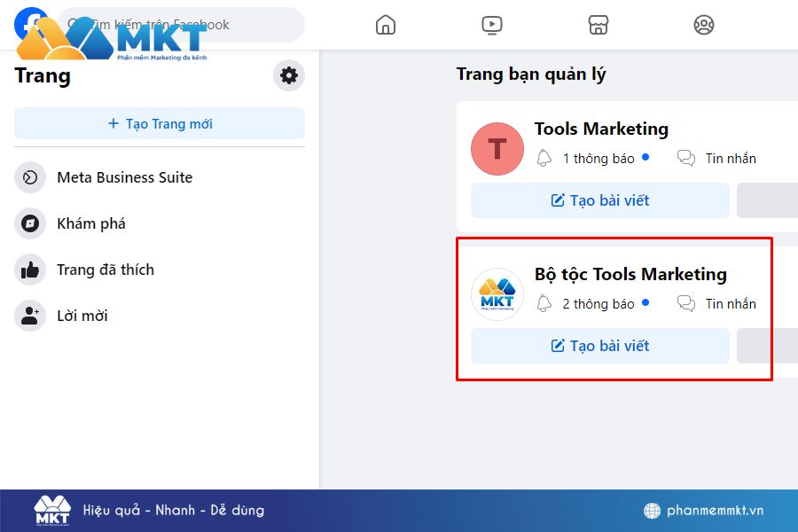This screenshot has width=798, height=532.
Task: Click Tạo bài viết for Bộ tộc Tools Marketing
Action: click(x=600, y=346)
